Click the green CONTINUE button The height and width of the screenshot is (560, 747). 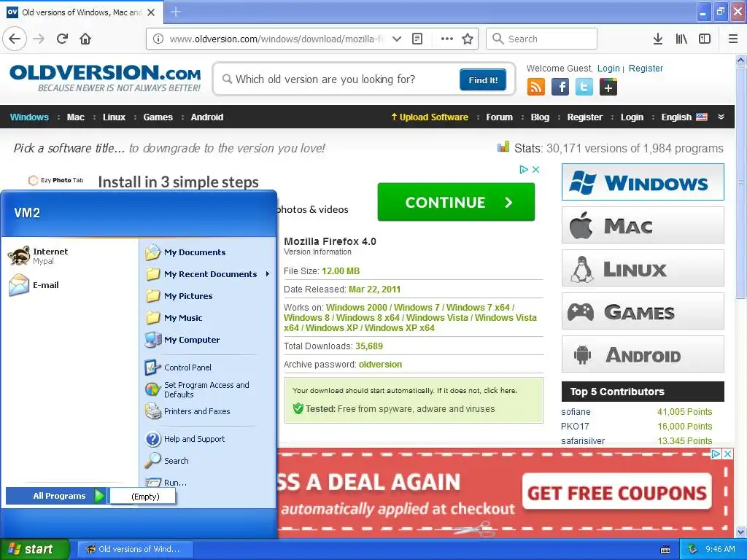pos(456,202)
